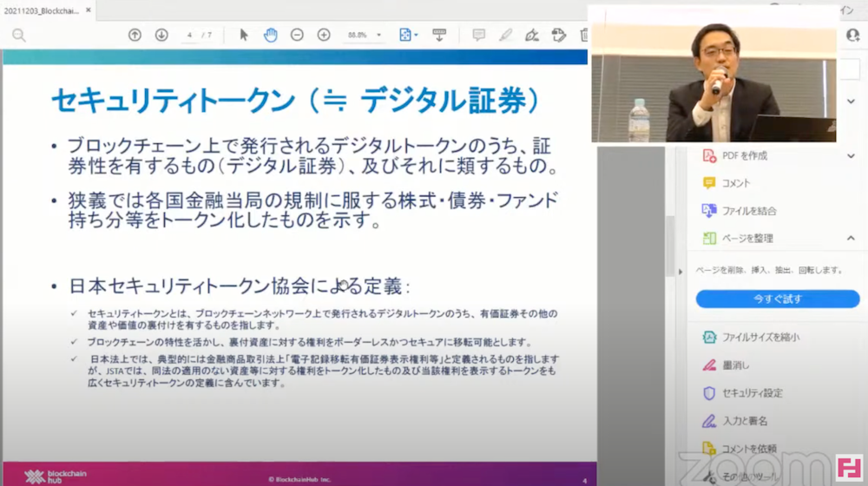Expand the chevron below the profile icon

click(851, 102)
